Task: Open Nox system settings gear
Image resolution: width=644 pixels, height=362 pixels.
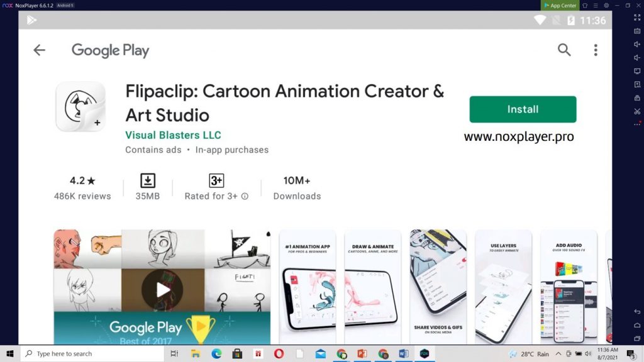Action: 606,5
